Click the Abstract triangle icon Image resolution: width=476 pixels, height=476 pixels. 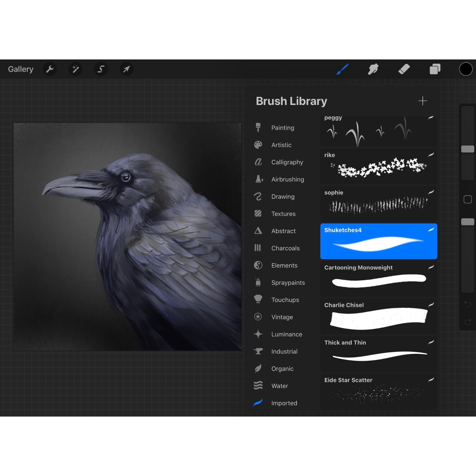coord(258,231)
